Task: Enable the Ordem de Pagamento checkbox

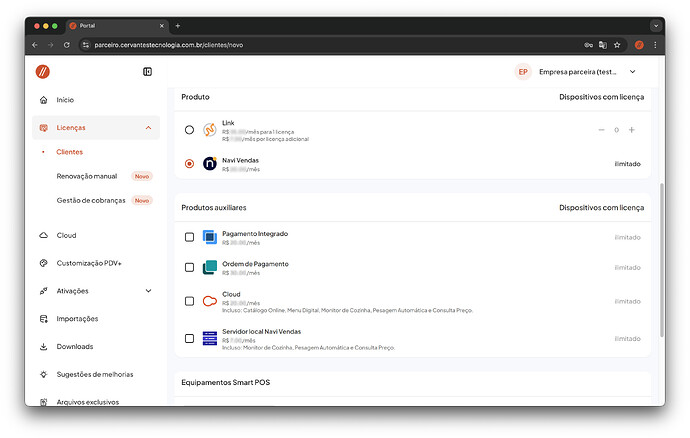Action: tap(190, 267)
